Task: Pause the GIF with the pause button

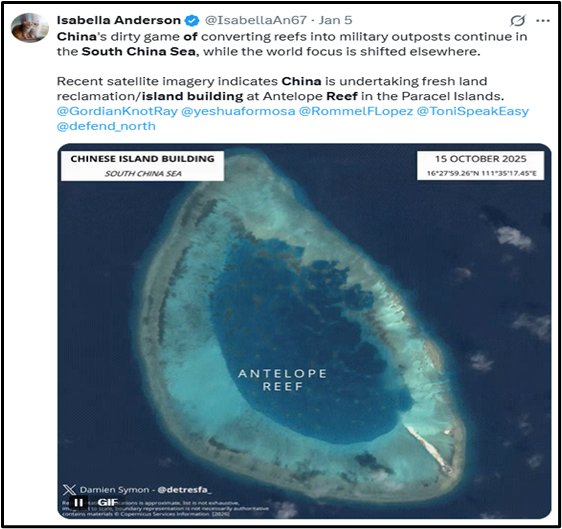Action: point(78,502)
